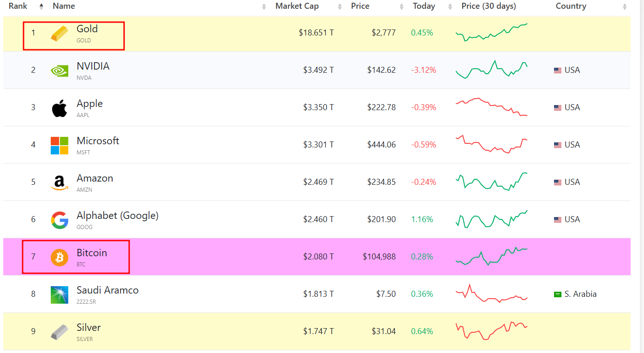Open the Saudi Aramco link
The image size is (644, 353).
coord(107,290)
